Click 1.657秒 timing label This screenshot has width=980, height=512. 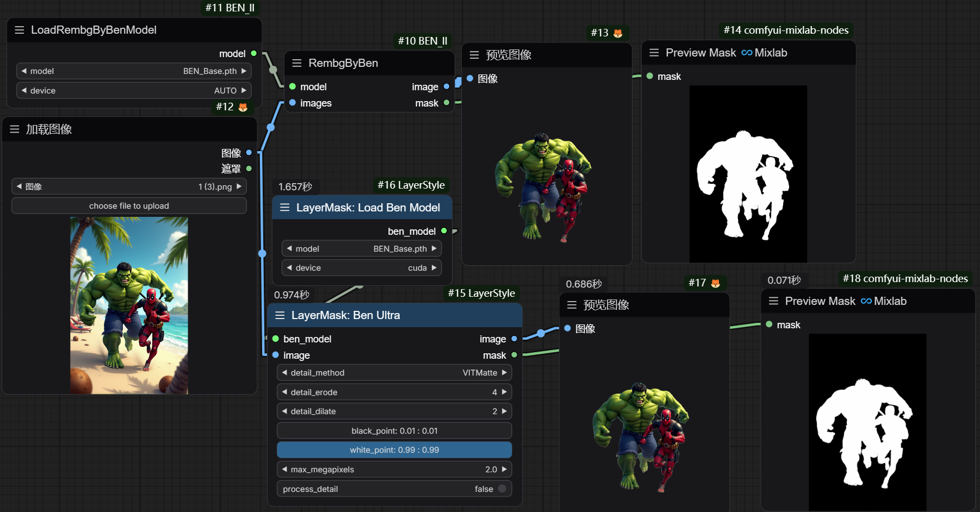click(295, 187)
